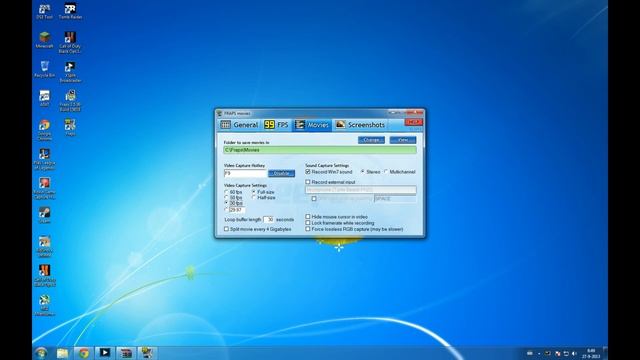This screenshot has width=640, height=360.
Task: Click Change to pick the movies folder
Action: (371, 140)
